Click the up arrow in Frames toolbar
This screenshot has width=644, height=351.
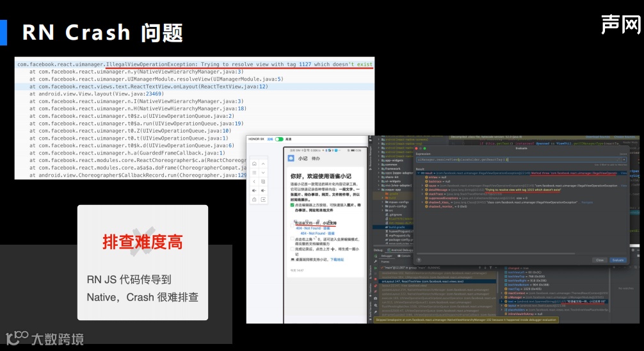tap(479, 268)
